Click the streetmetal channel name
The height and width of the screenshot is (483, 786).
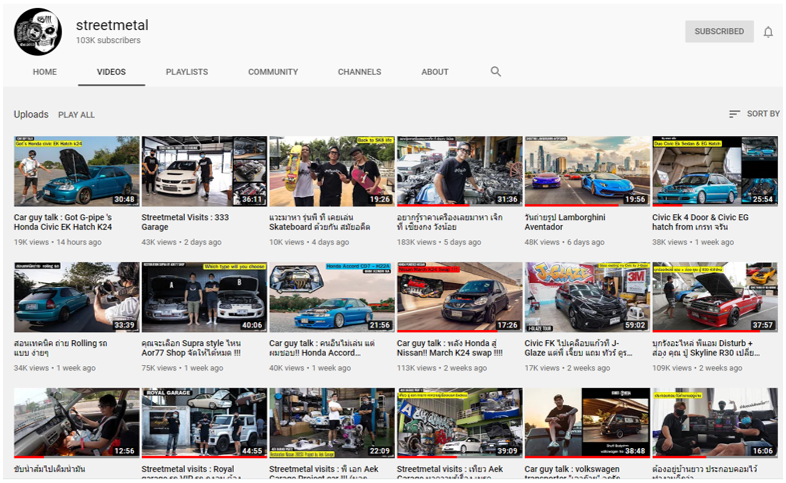point(112,25)
